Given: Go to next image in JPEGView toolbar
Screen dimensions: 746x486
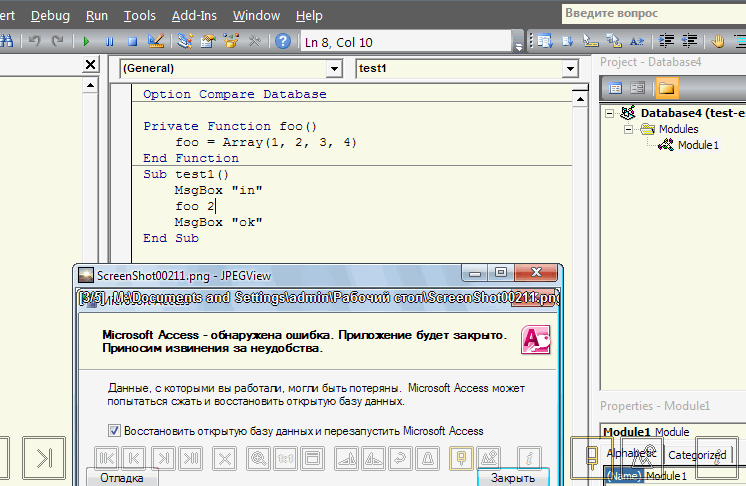Looking at the screenshot, I should click(163, 459).
